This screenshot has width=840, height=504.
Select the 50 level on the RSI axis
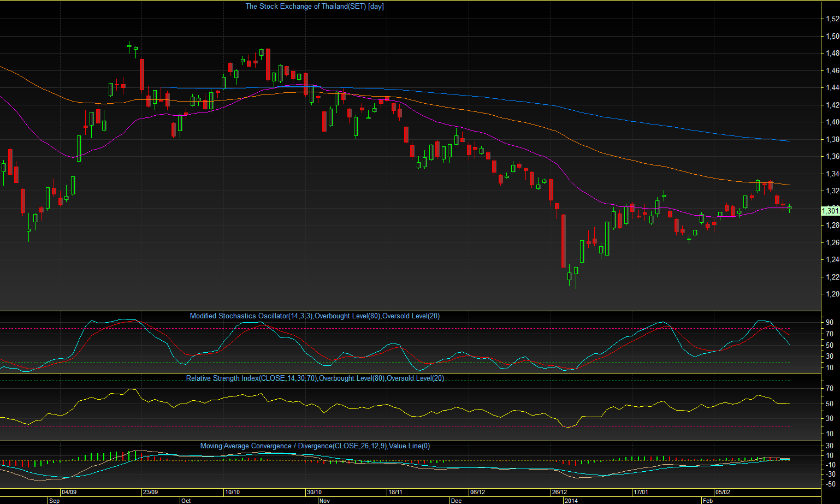point(830,404)
